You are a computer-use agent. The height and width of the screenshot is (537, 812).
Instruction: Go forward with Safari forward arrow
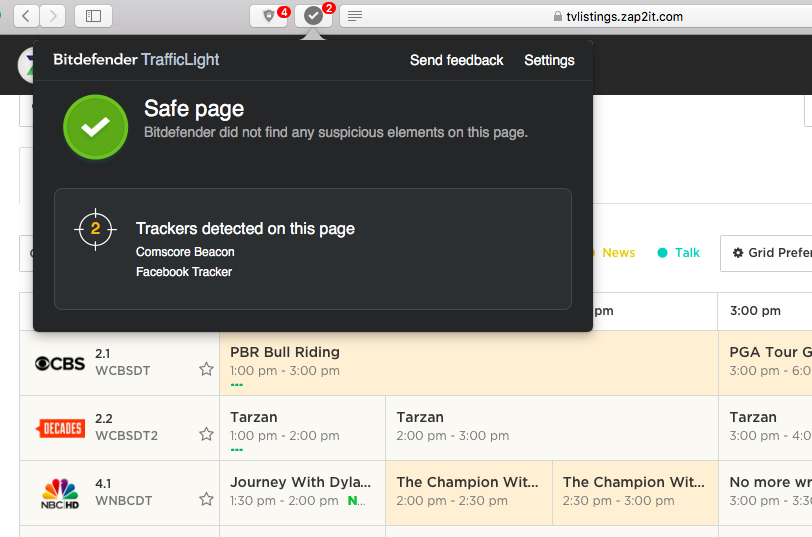[52, 16]
